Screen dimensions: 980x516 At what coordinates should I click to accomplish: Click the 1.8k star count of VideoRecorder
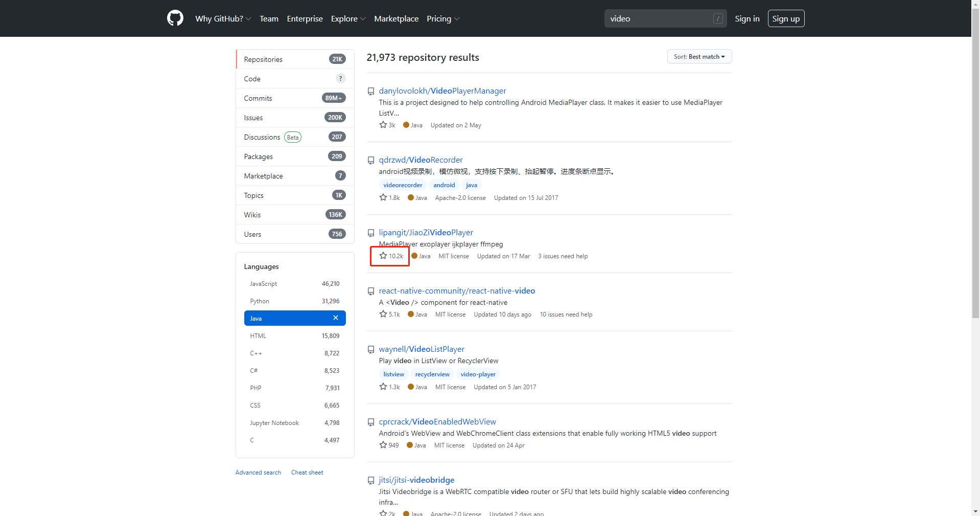coord(389,198)
